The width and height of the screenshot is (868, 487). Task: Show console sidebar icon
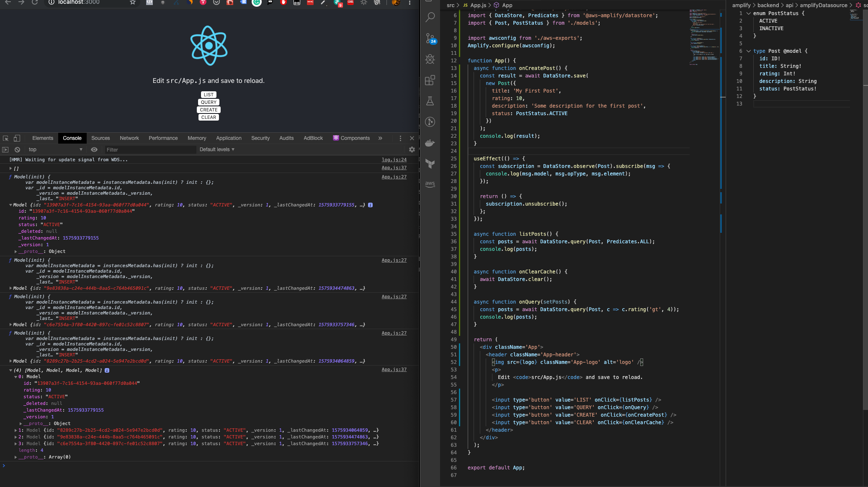[5, 149]
